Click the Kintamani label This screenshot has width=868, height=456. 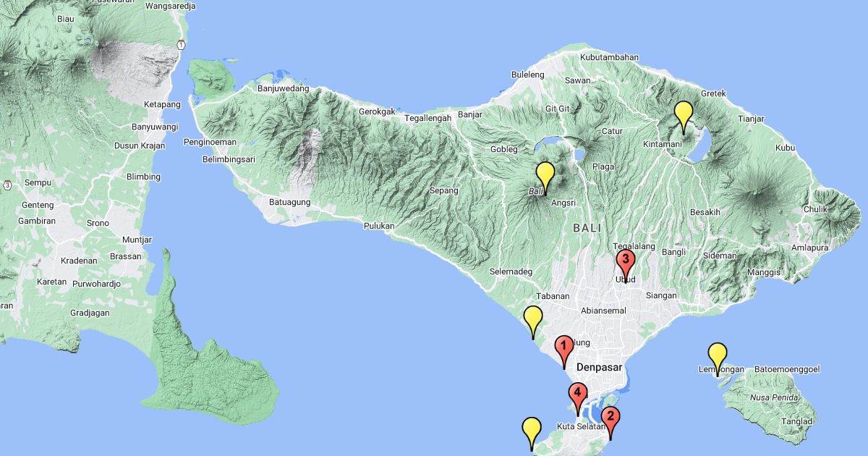click(x=663, y=145)
